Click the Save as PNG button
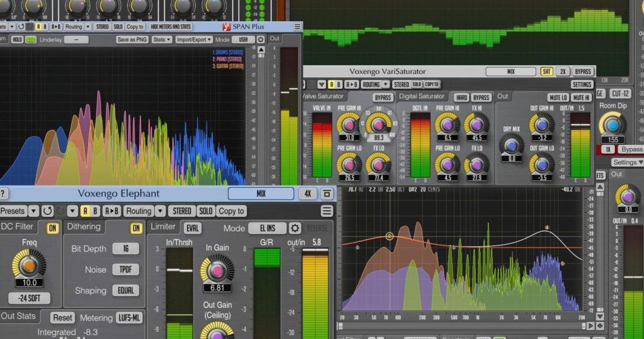This screenshot has width=644, height=339. (132, 39)
